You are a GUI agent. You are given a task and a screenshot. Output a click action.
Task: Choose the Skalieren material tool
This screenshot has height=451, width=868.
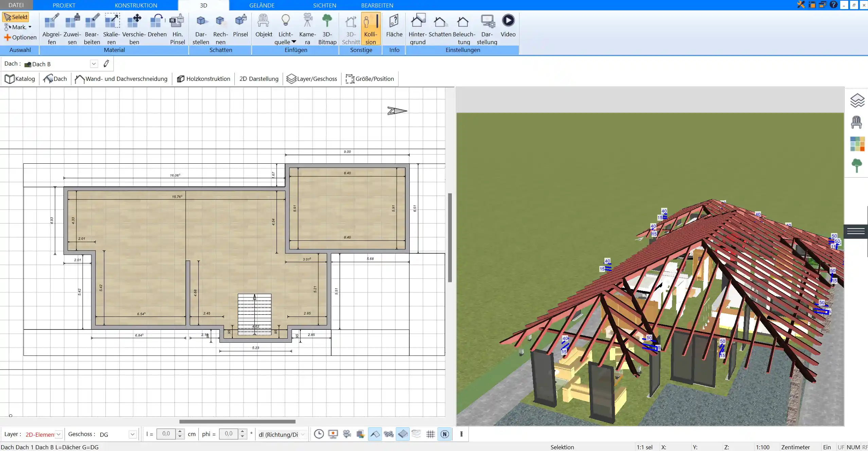(112, 29)
